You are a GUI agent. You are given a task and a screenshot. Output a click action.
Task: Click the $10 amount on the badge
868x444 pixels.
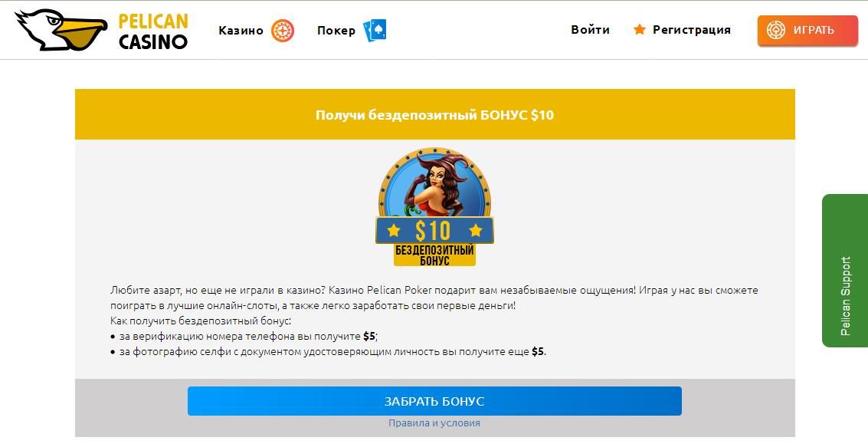(x=434, y=230)
